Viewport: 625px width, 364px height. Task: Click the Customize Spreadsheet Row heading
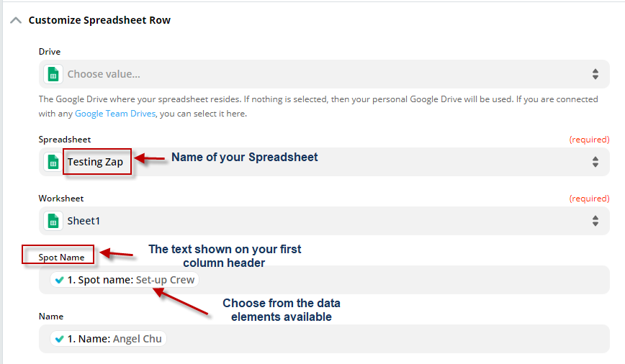click(x=99, y=20)
